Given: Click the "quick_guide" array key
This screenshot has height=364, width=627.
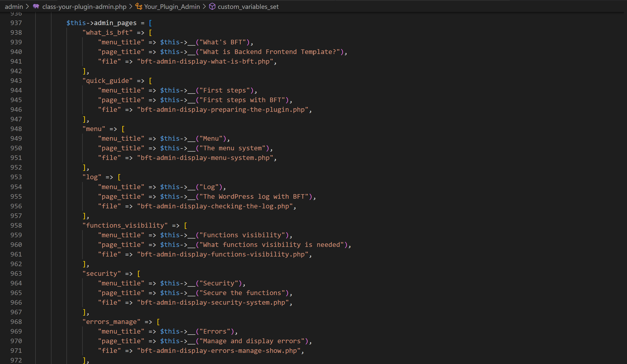Looking at the screenshot, I should pos(108,81).
